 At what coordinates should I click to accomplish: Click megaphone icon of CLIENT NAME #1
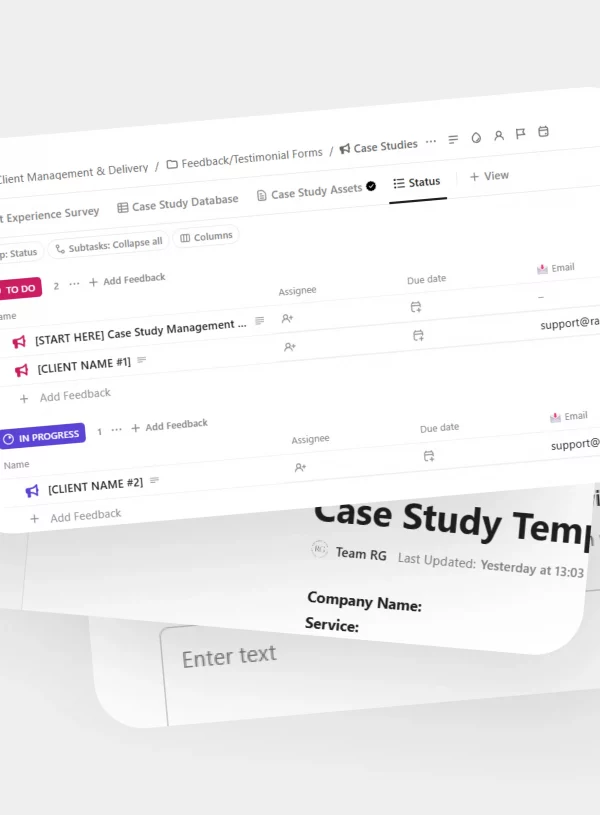(21, 370)
